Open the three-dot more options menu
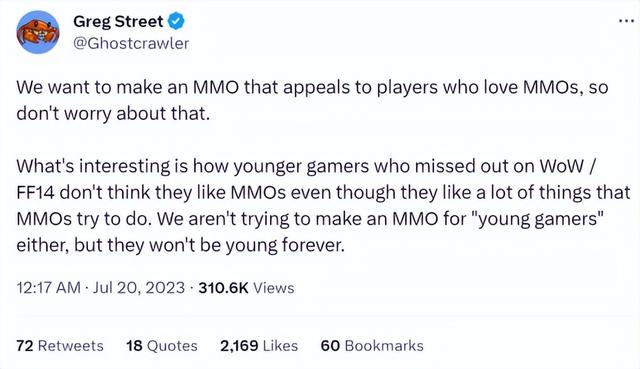 (x=626, y=21)
